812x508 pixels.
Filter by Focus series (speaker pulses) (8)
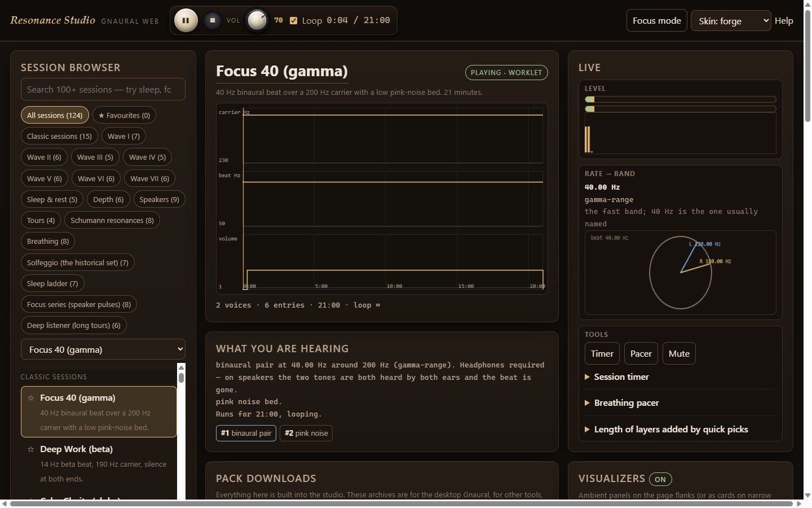click(x=79, y=304)
